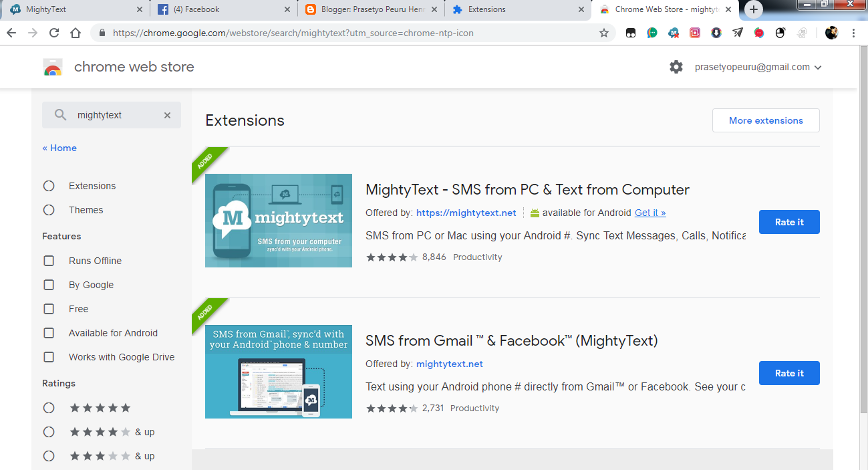Click the browser forward arrow
Screen dimensions: 868x470
(x=33, y=33)
